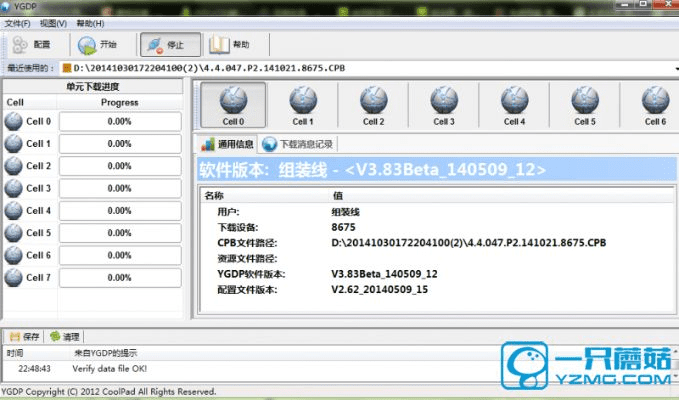Select the Cell 3 globe in top strip
This screenshot has width=679, height=400.
pyautogui.click(x=444, y=100)
